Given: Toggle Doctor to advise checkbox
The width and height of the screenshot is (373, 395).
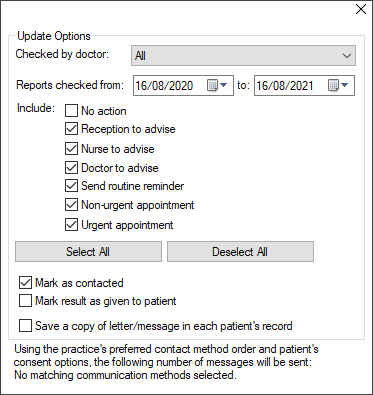Looking at the screenshot, I should coord(71,168).
